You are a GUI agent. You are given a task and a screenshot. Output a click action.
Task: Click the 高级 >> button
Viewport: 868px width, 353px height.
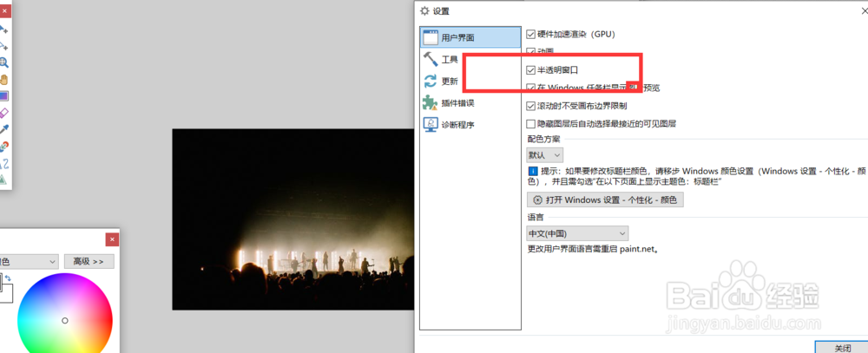(89, 261)
